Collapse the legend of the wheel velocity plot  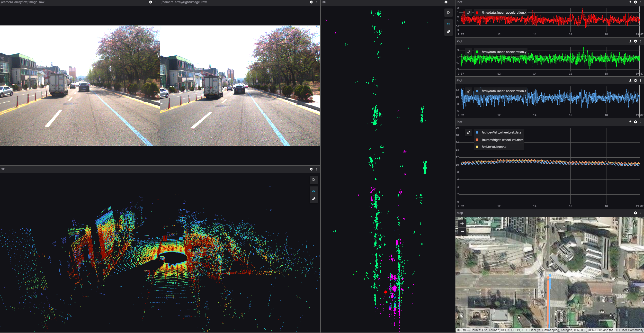[469, 132]
